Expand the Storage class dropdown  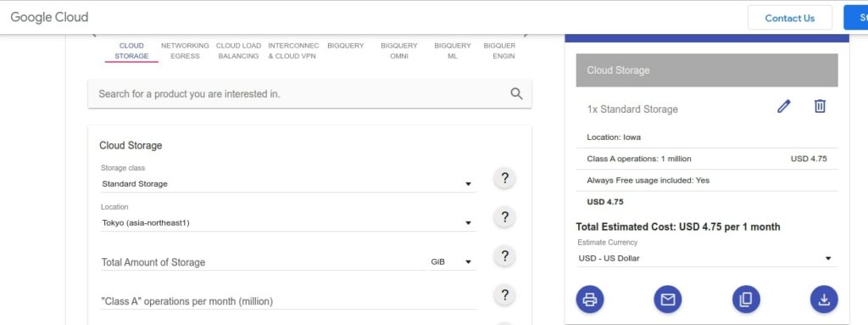288,183
